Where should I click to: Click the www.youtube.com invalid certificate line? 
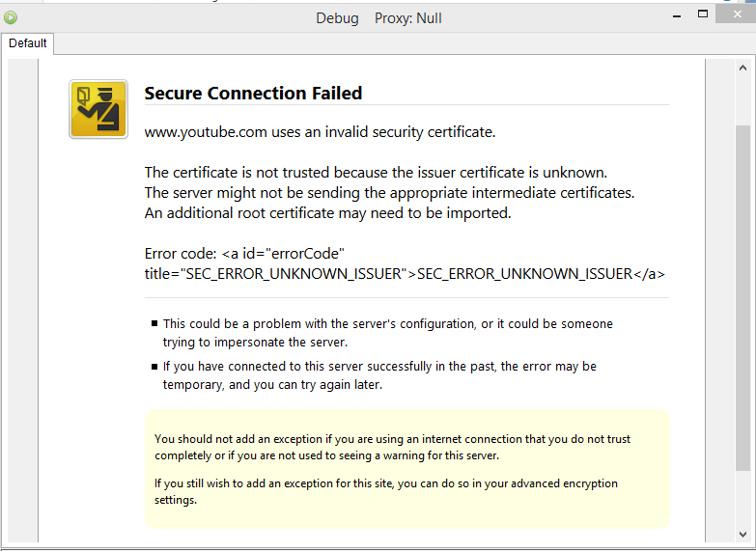[320, 132]
